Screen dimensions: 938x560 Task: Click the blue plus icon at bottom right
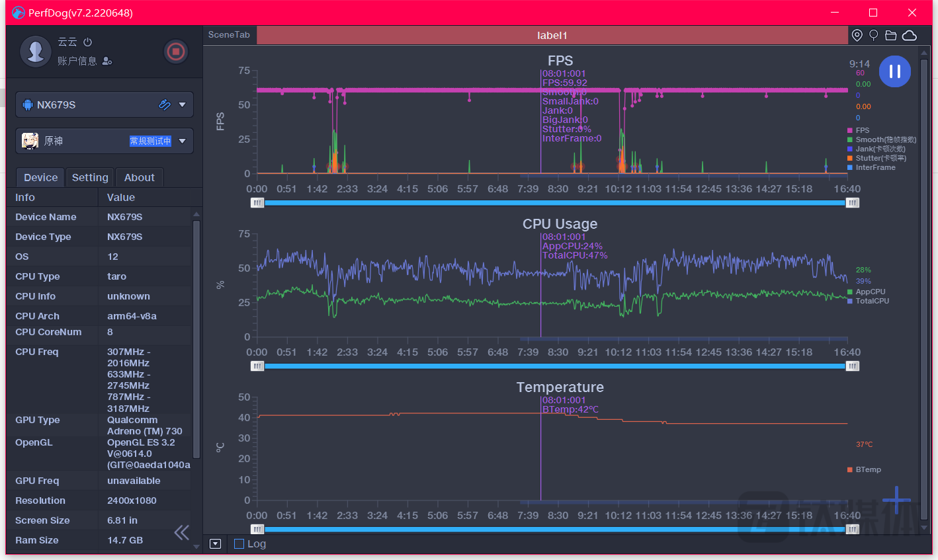(x=896, y=500)
